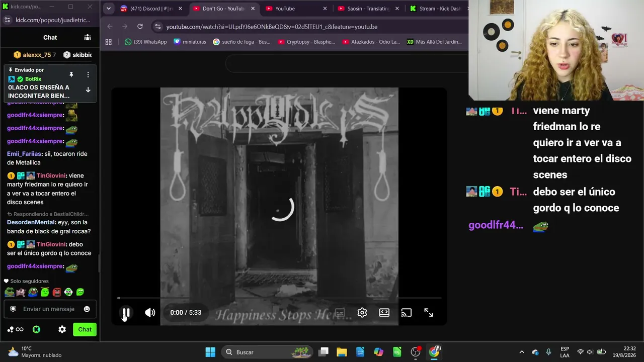644x362 pixels.
Task: Show hidden system tray icons
Action: click(522, 352)
